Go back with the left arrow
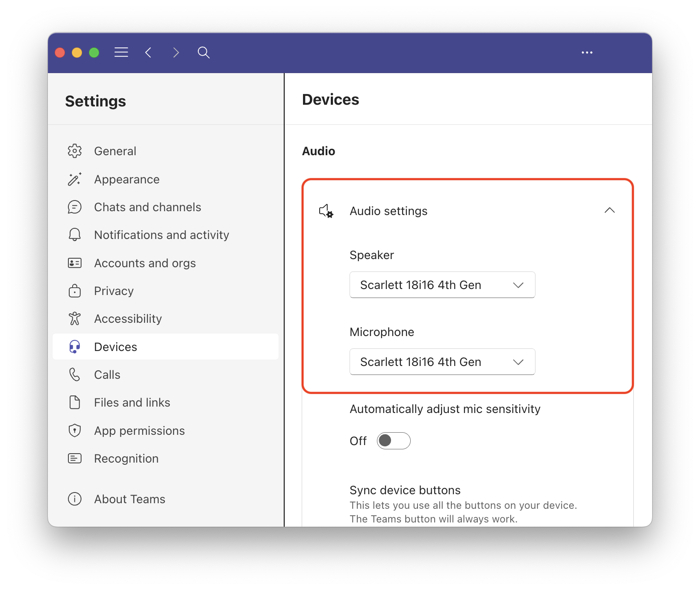Image resolution: width=700 pixels, height=590 pixels. [148, 53]
